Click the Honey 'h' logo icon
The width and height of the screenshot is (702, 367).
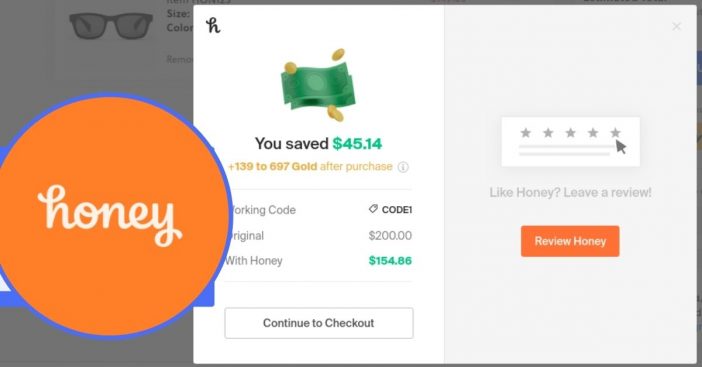click(x=213, y=26)
